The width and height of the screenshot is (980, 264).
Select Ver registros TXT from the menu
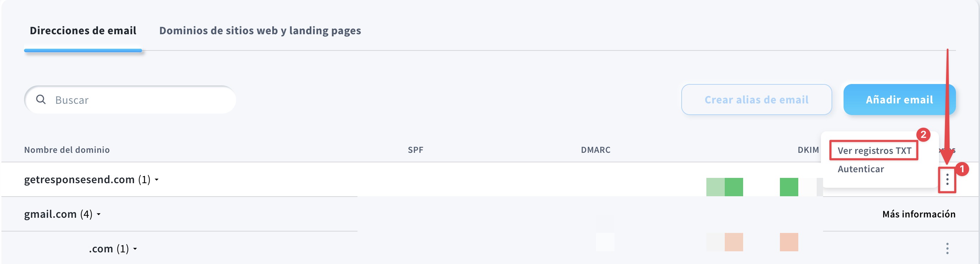pyautogui.click(x=874, y=151)
